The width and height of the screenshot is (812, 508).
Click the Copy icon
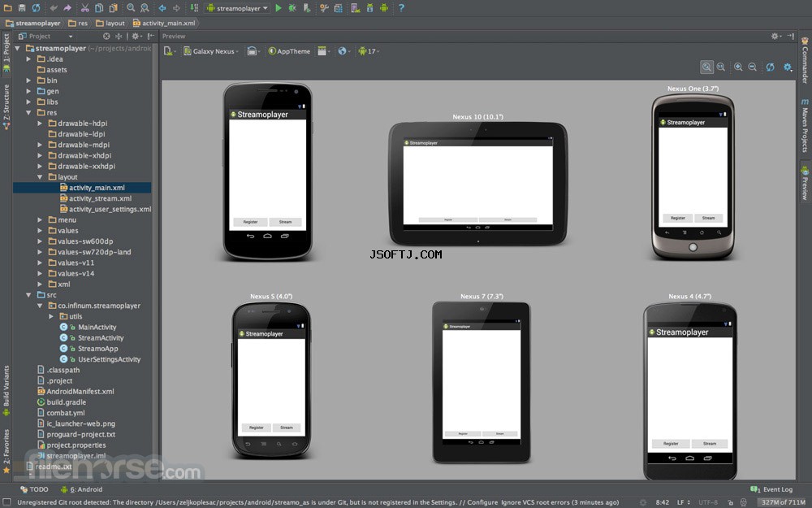point(99,8)
